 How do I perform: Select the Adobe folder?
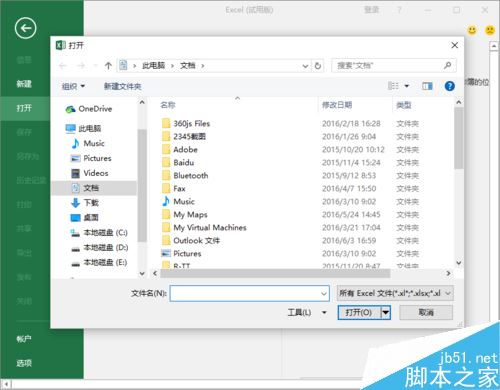(x=180, y=150)
